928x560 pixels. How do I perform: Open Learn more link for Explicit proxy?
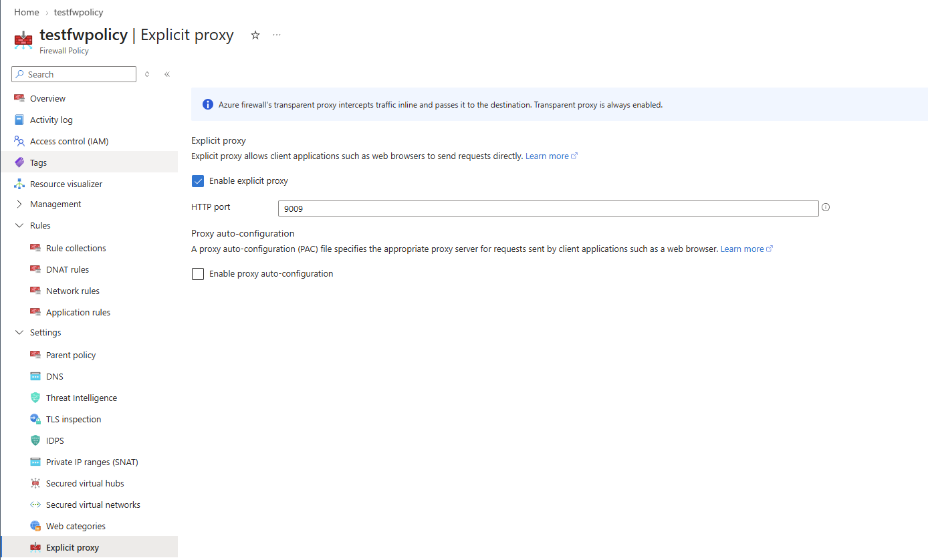click(552, 156)
